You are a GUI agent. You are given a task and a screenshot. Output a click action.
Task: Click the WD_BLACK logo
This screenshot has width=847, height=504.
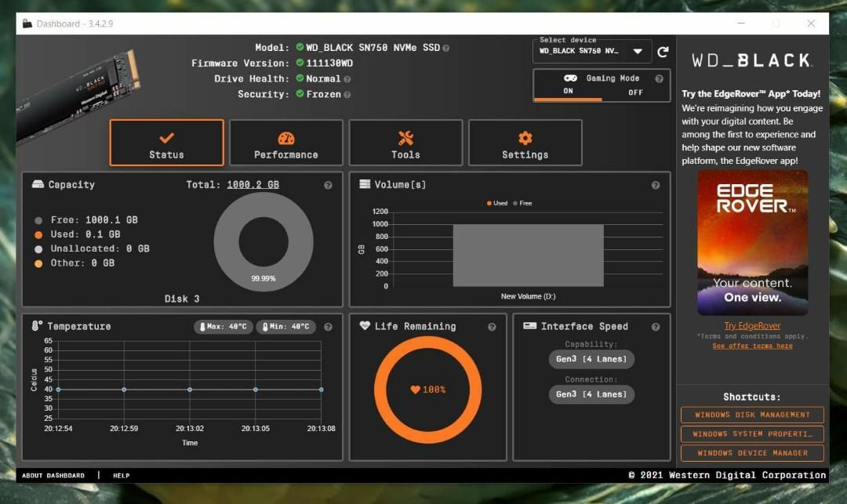click(x=752, y=60)
